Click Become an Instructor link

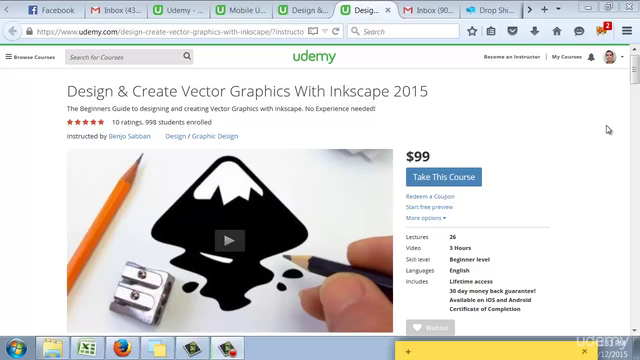pyautogui.click(x=512, y=57)
